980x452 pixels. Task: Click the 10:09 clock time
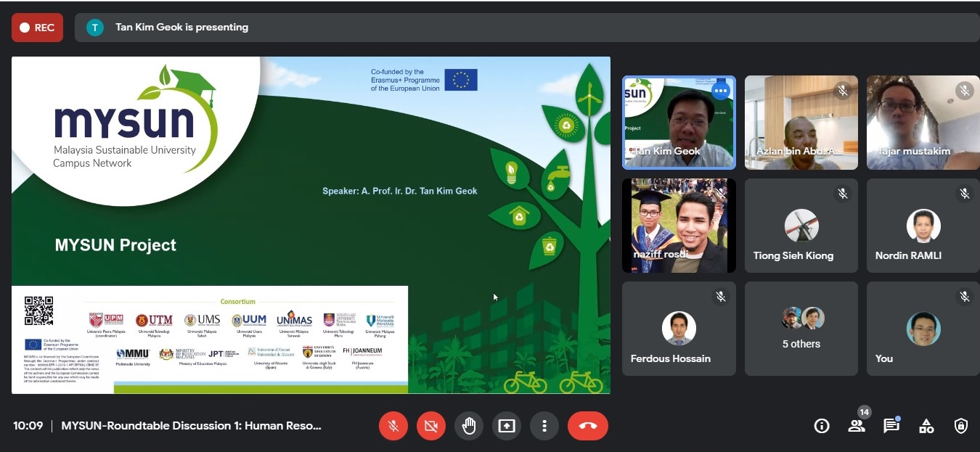[28, 426]
